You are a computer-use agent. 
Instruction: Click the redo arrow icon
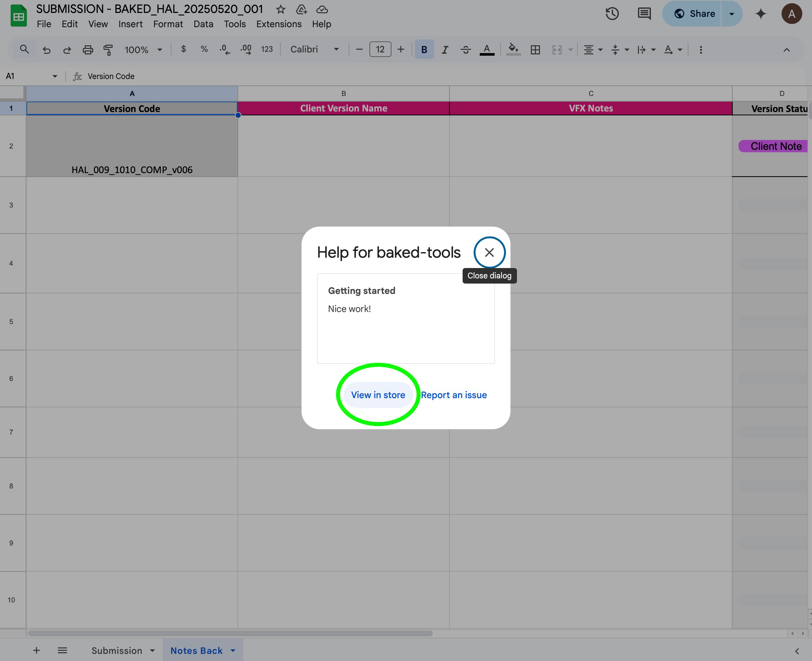pos(67,50)
